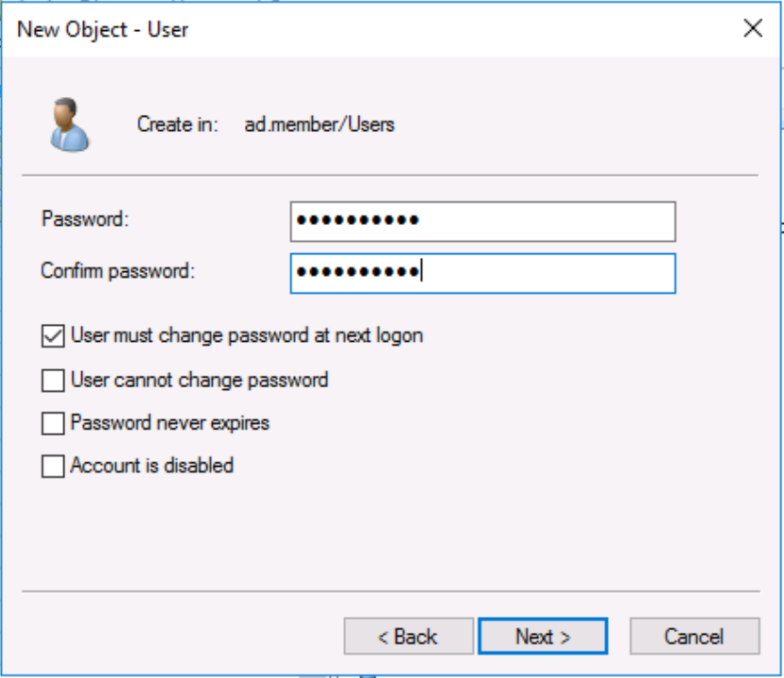Screen dimensions: 784x678
Task: Click the 'Account is disabled' label text
Action: (x=152, y=465)
